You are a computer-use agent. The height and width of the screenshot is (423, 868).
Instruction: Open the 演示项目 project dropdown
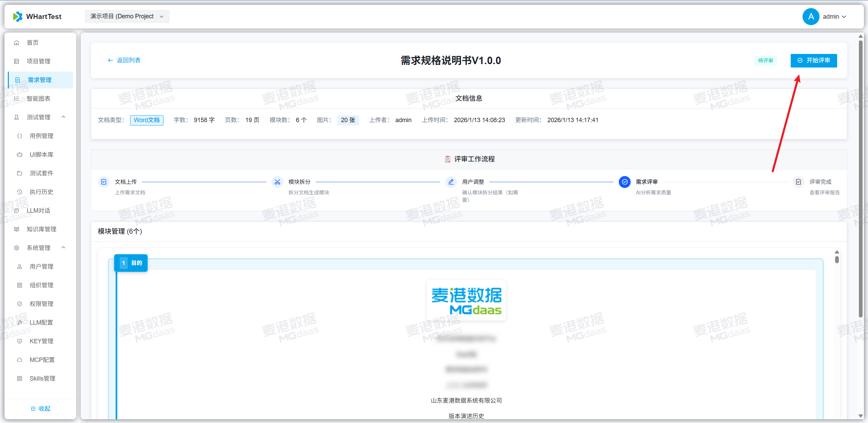[127, 17]
